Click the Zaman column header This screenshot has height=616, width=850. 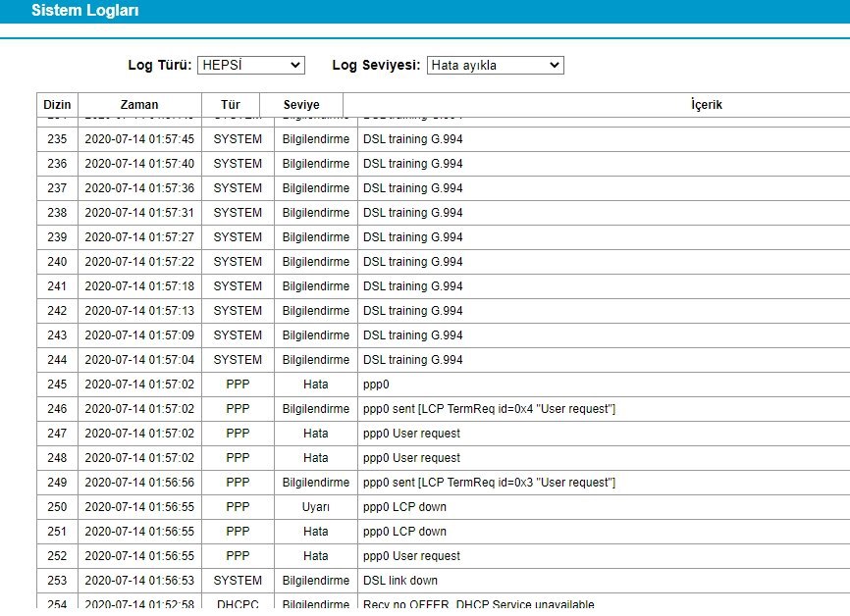139,105
